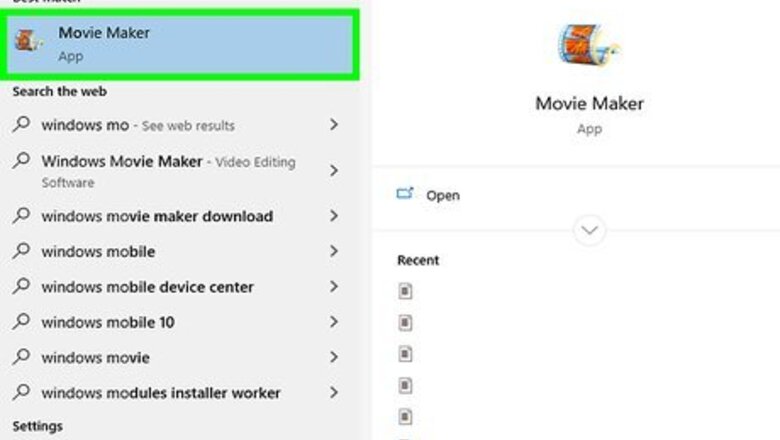Click the search icon beside 'windows mobile'
Image resolution: width=780 pixels, height=440 pixels.
click(x=21, y=251)
